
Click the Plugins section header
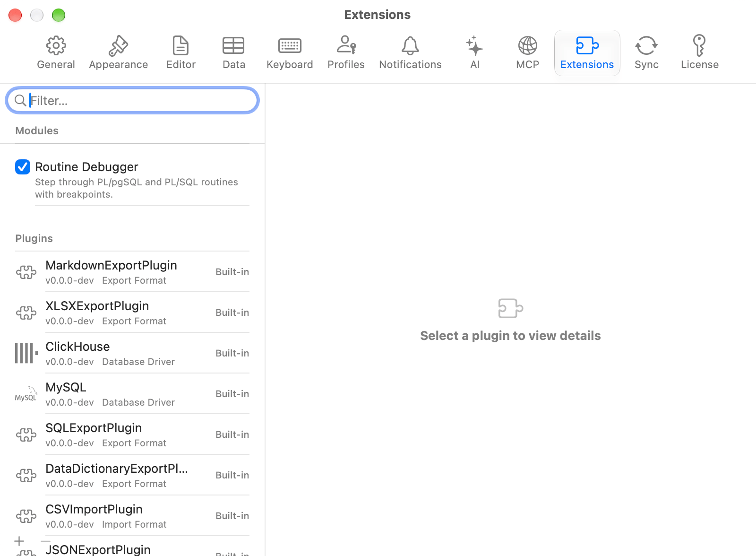tap(34, 238)
